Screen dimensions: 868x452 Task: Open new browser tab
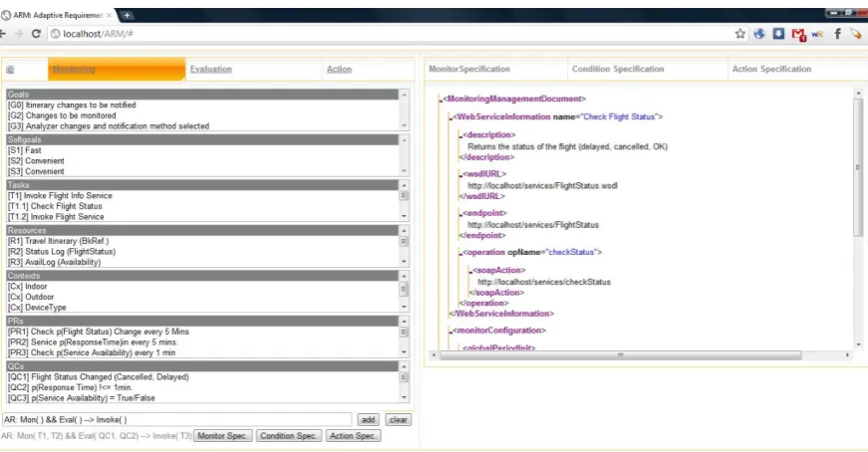click(x=127, y=15)
